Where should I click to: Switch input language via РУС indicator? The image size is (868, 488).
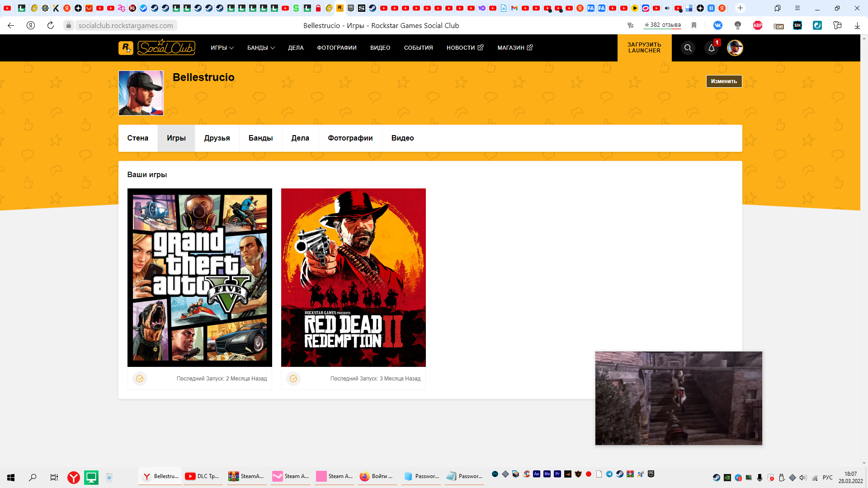pos(828,478)
